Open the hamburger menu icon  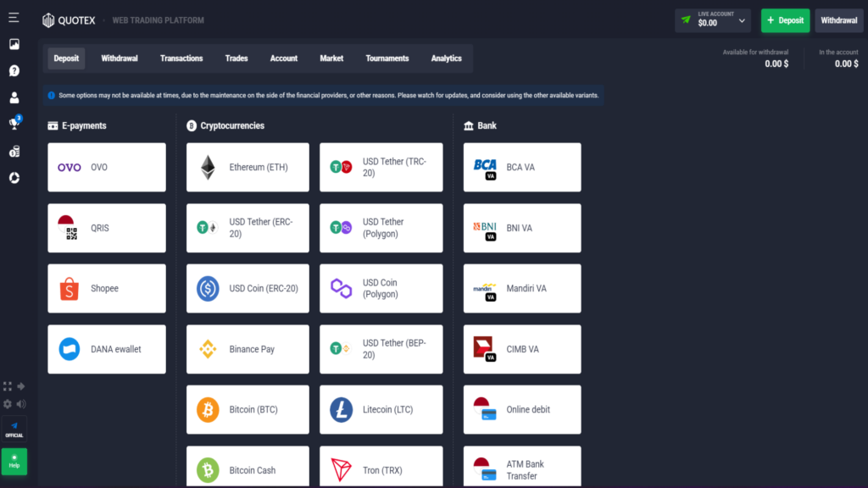tap(14, 18)
